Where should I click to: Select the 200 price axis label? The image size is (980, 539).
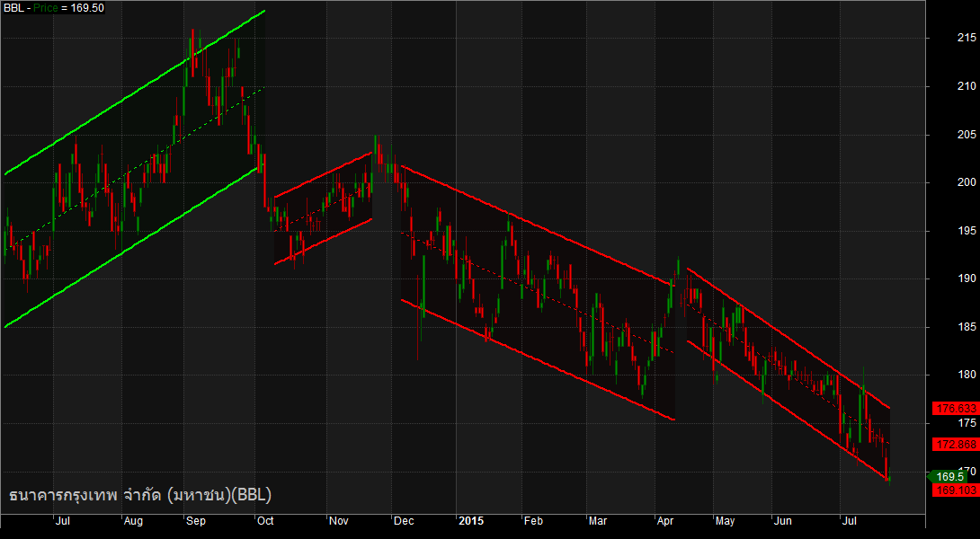coord(968,182)
